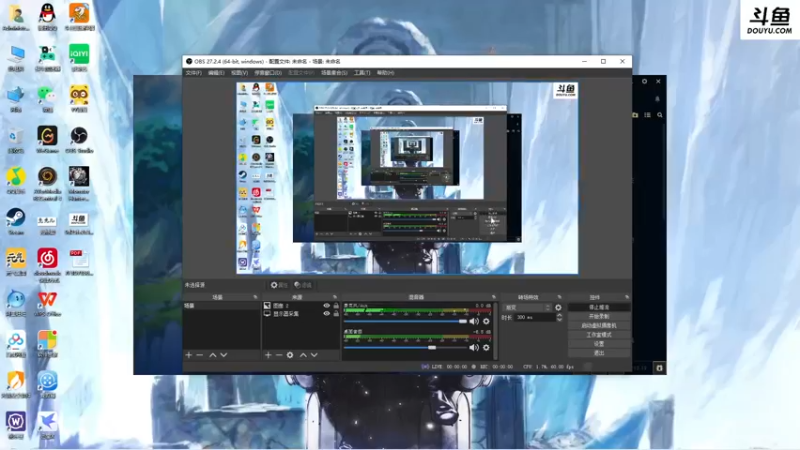Screen dimensions: 800x450
Task: Click list view icon in dark background window
Action: click(x=647, y=115)
